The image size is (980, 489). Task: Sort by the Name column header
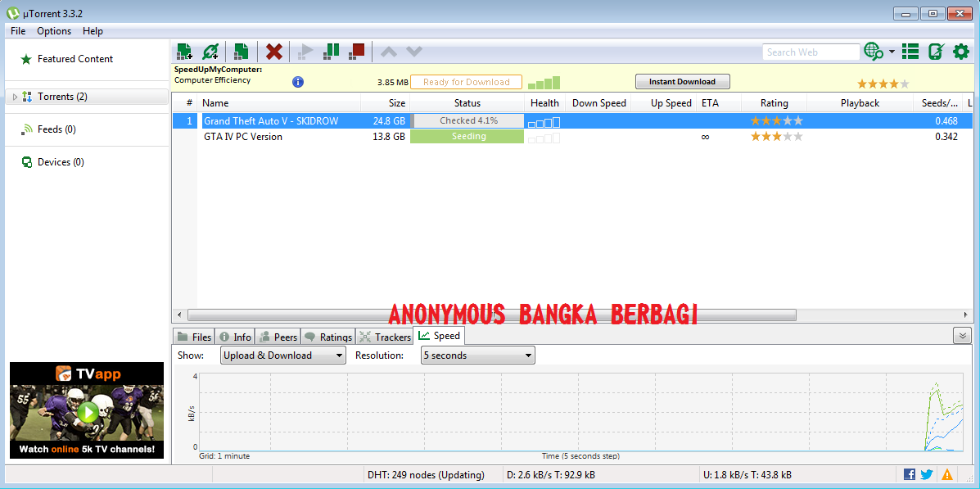point(278,103)
